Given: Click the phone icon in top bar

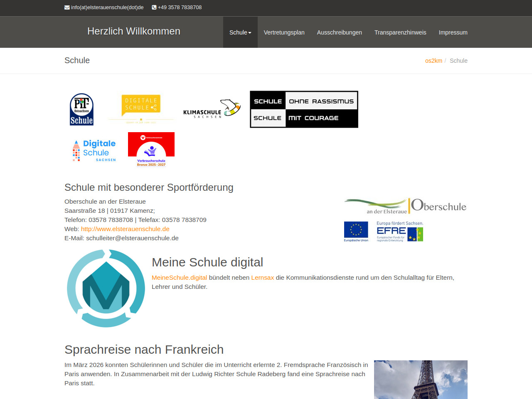Looking at the screenshot, I should (154, 7).
